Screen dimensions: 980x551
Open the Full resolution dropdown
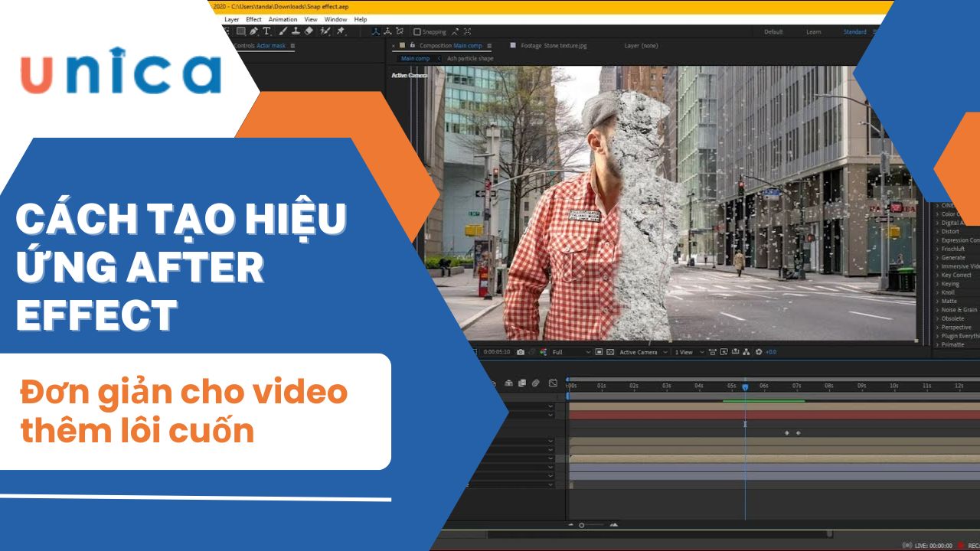click(x=570, y=352)
